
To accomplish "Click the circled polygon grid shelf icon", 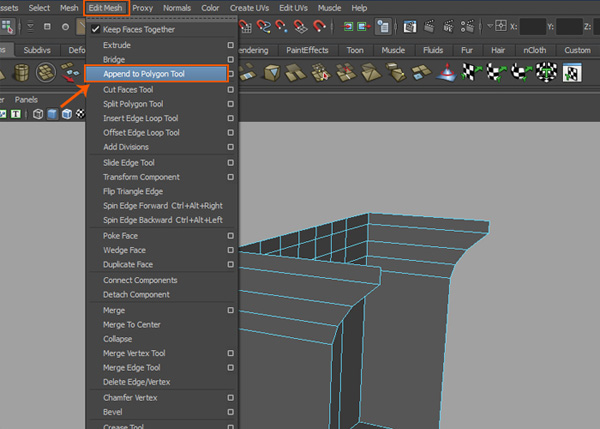I will coord(46,72).
